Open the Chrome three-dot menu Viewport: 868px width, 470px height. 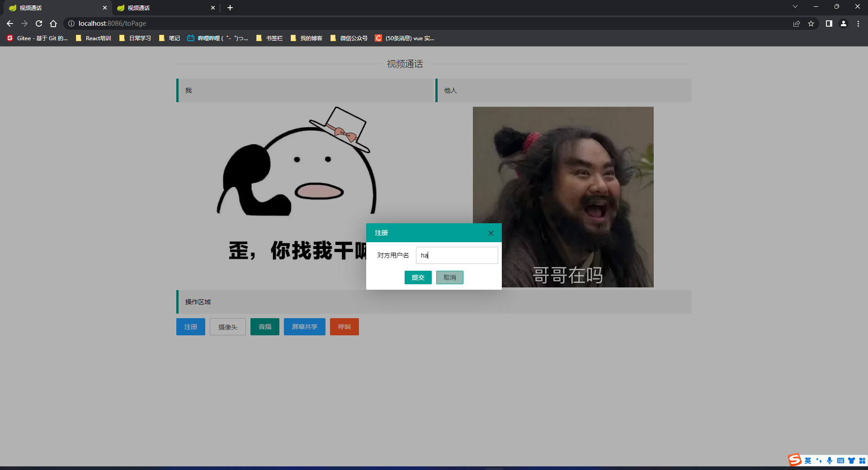pos(858,23)
